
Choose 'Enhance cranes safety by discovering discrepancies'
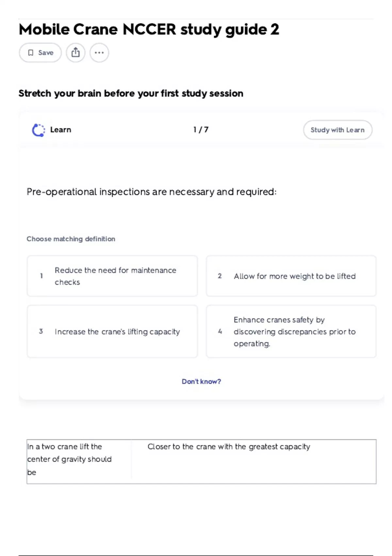point(291,331)
